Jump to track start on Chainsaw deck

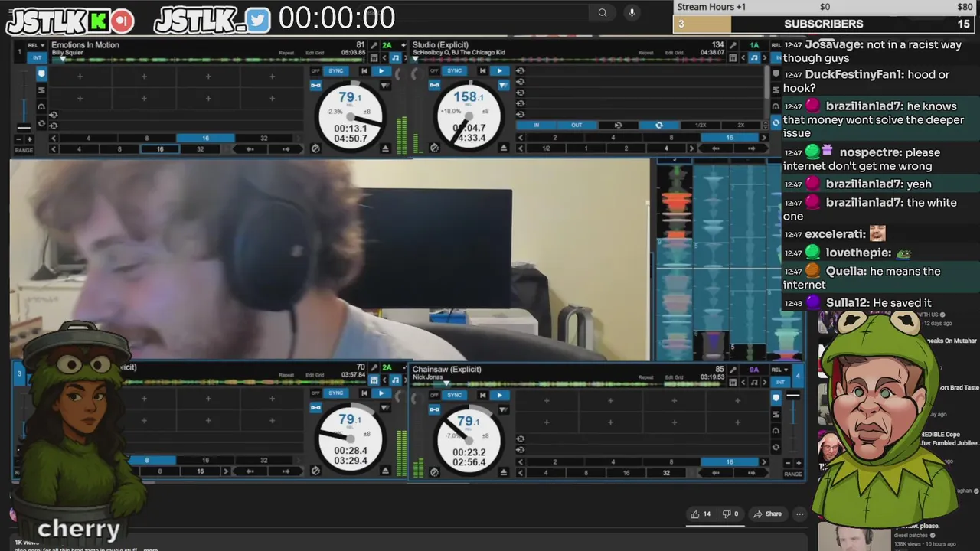point(482,395)
